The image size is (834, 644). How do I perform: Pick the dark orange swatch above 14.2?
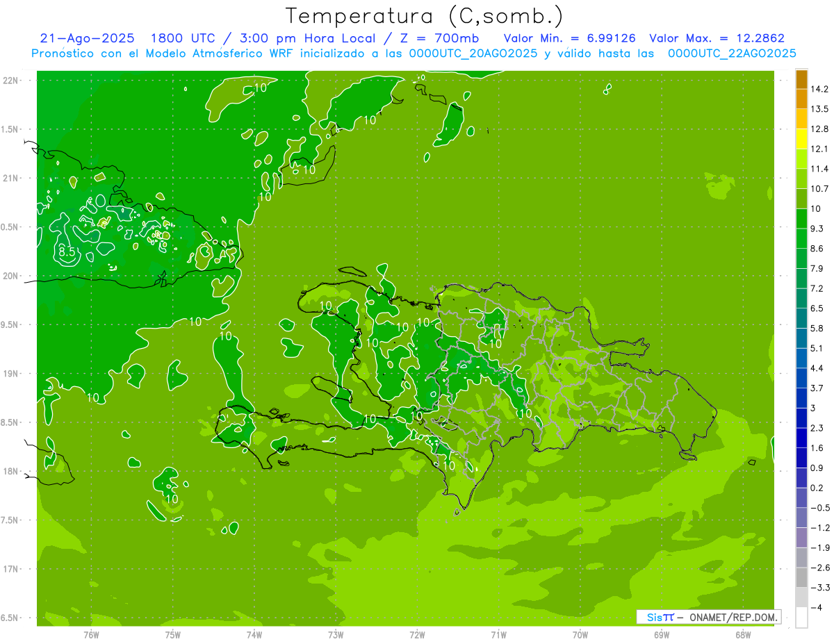[x=801, y=79]
